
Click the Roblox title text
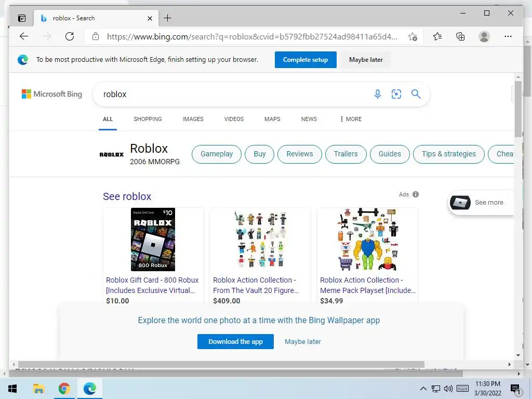click(149, 149)
